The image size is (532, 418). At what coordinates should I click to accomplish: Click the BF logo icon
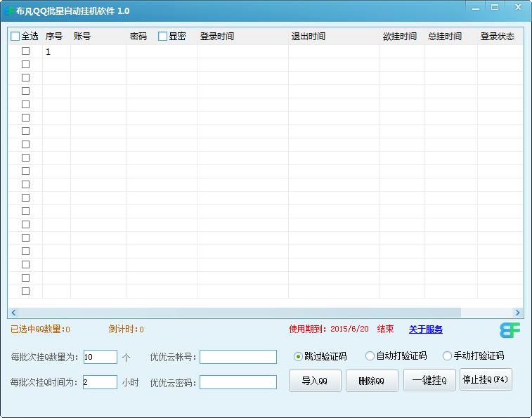(510, 330)
